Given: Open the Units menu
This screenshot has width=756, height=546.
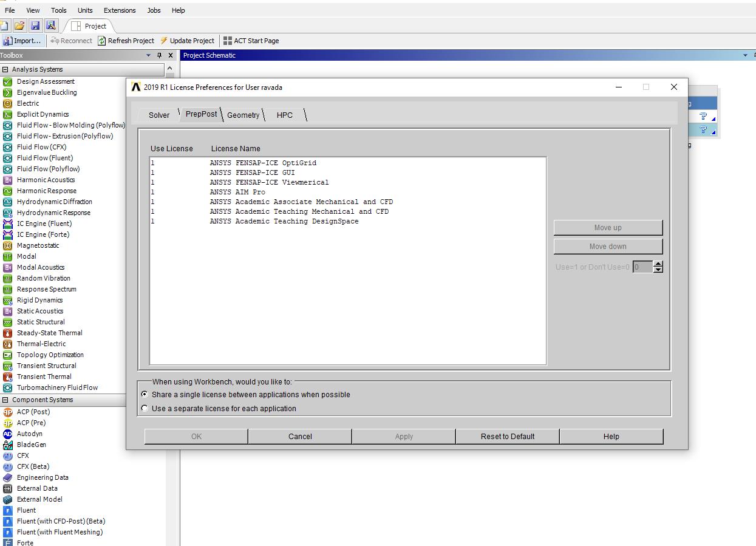Looking at the screenshot, I should pyautogui.click(x=85, y=10).
